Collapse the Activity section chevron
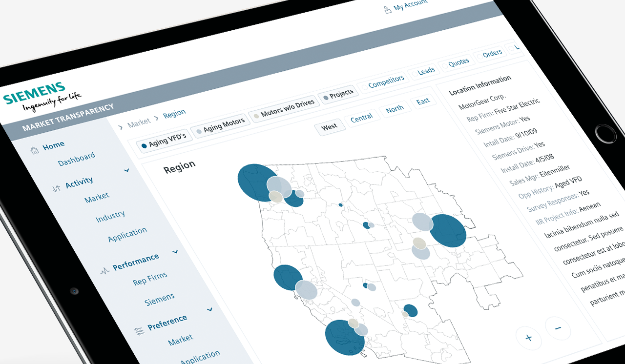This screenshot has height=364, width=625. (x=126, y=170)
